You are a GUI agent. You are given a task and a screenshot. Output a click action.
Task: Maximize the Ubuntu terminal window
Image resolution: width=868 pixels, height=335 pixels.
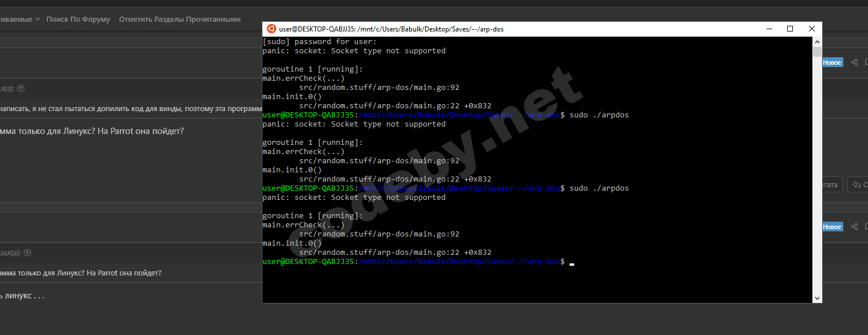[790, 29]
